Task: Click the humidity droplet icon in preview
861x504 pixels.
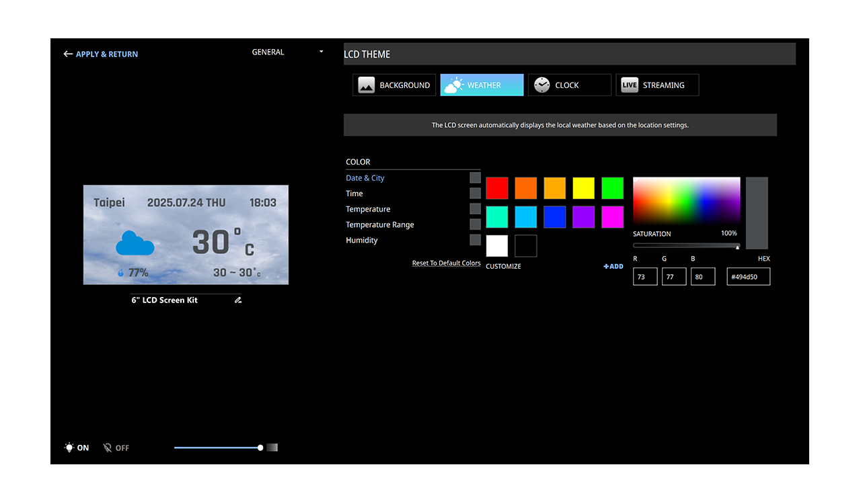Action: [121, 274]
